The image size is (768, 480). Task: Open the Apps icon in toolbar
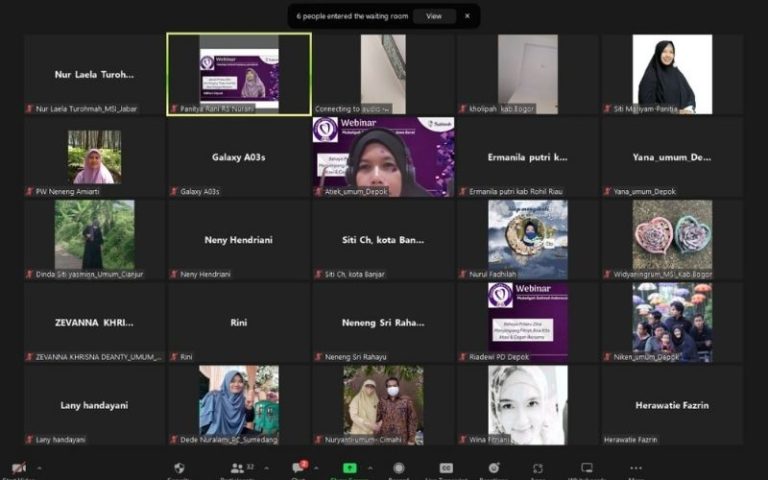point(538,468)
